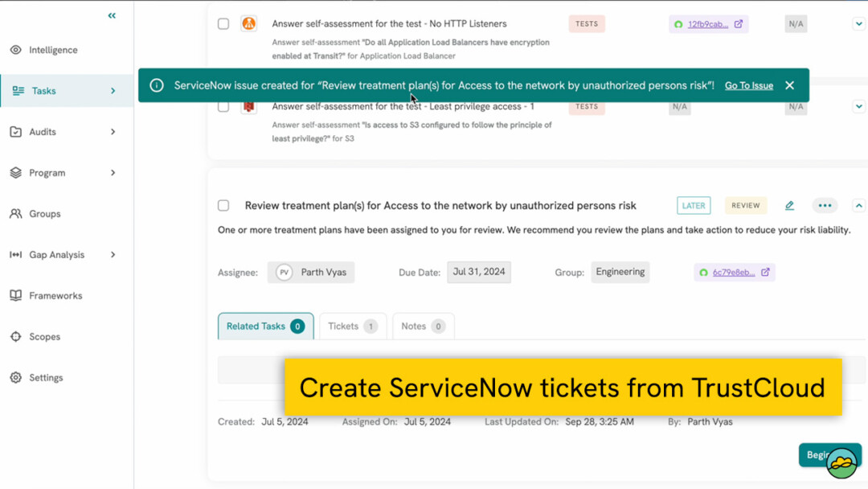
Task: Open the Groups sidebar icon
Action: (18, 213)
